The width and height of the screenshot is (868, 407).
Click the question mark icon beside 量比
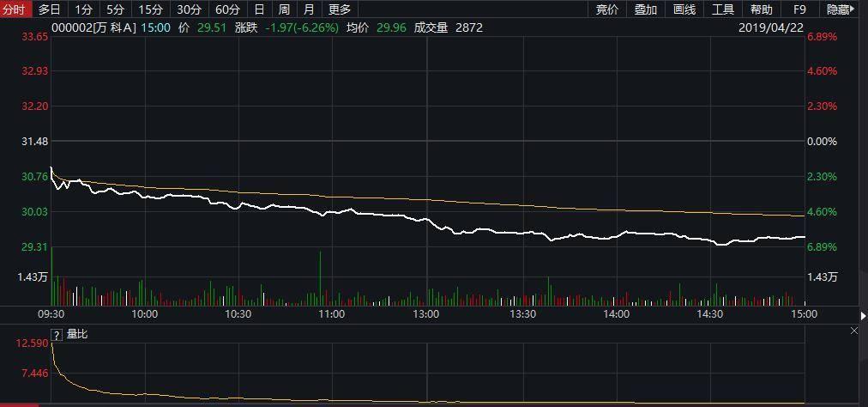57,335
